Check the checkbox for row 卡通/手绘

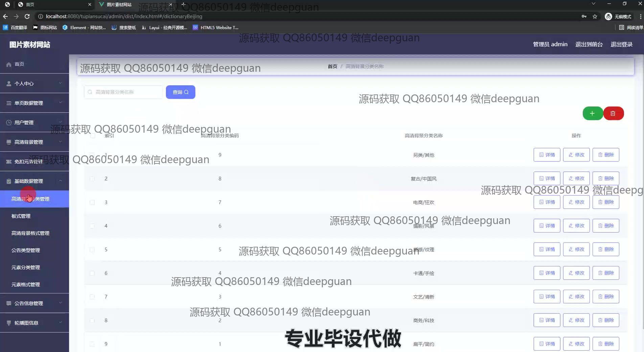[x=92, y=273]
